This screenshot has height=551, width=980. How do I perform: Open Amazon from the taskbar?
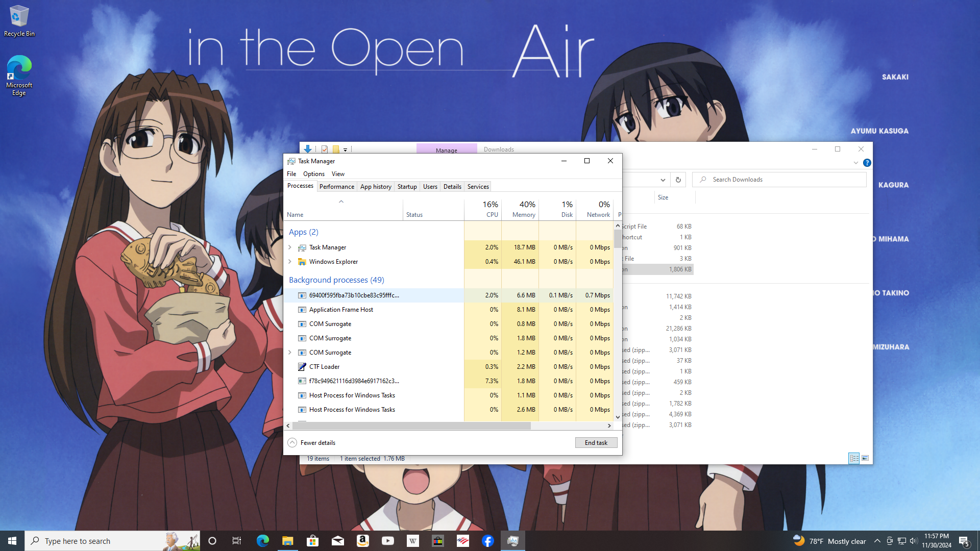point(362,541)
